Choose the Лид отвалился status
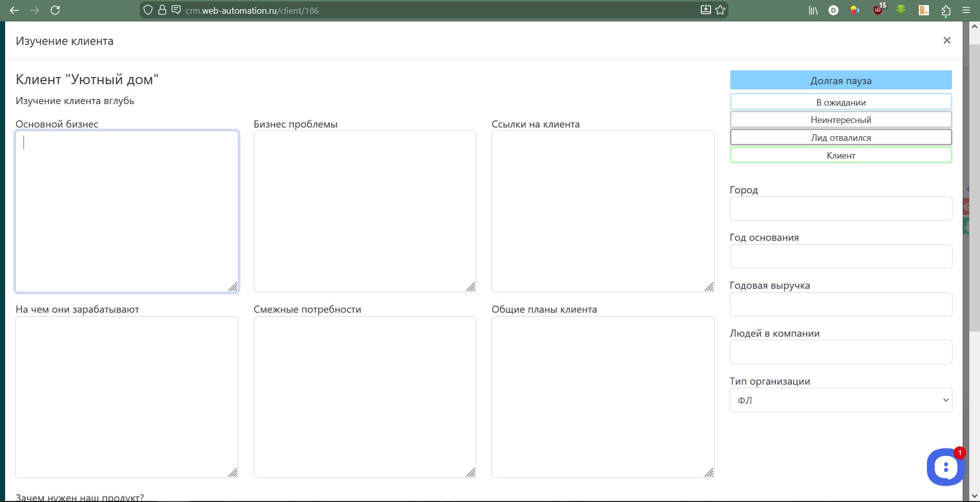 [841, 138]
